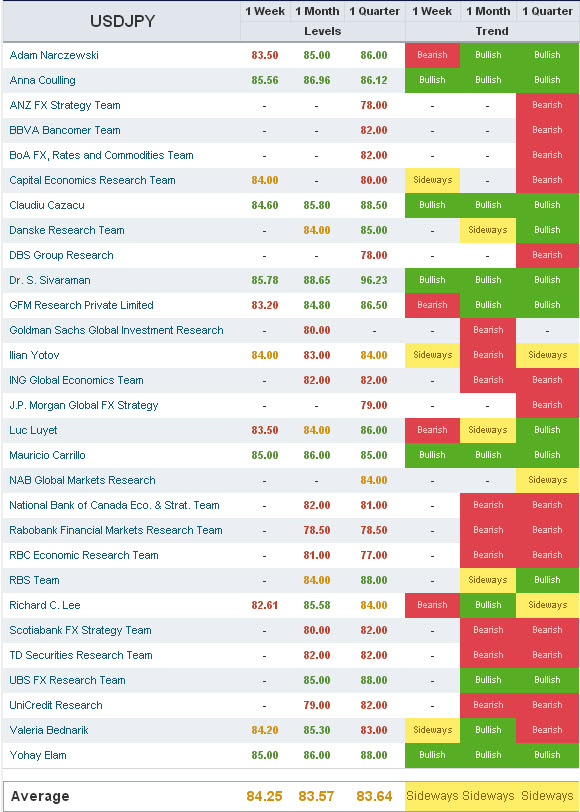Click Mauricio Carrillo's 86.00 monthly level
Image resolution: width=580 pixels, height=812 pixels.
point(317,455)
